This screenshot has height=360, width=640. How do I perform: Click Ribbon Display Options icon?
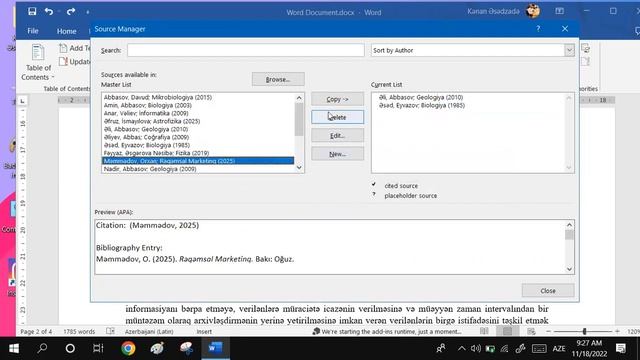(560, 11)
